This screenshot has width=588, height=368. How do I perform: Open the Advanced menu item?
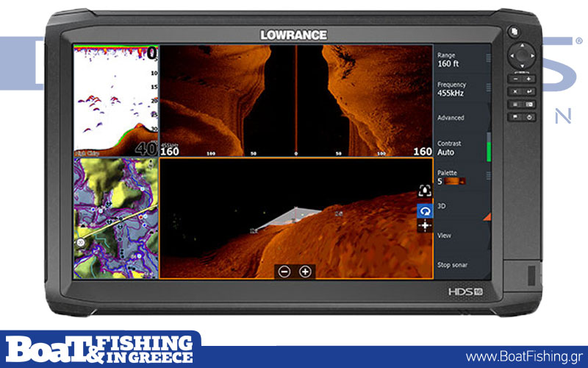click(462, 118)
